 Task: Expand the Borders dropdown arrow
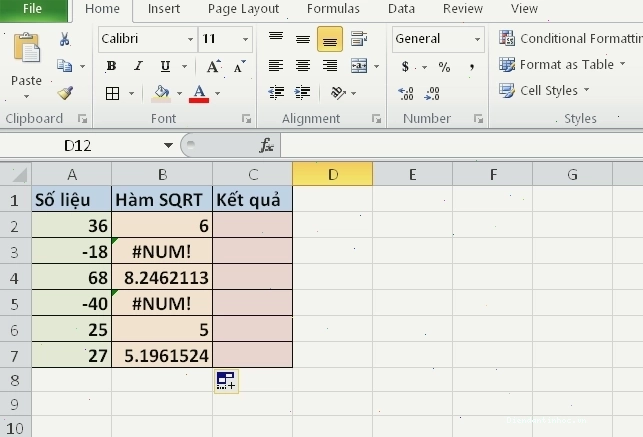[x=131, y=93]
